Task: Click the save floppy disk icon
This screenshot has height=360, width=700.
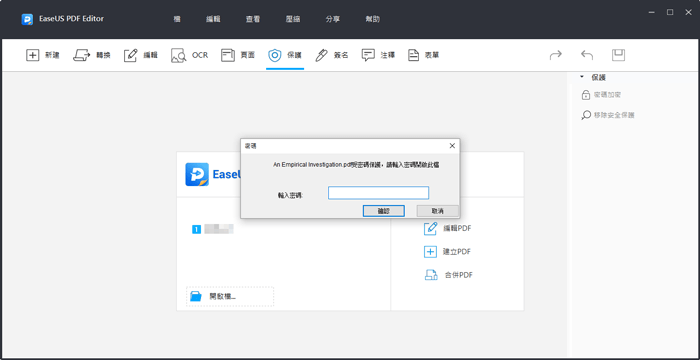Action: 618,55
